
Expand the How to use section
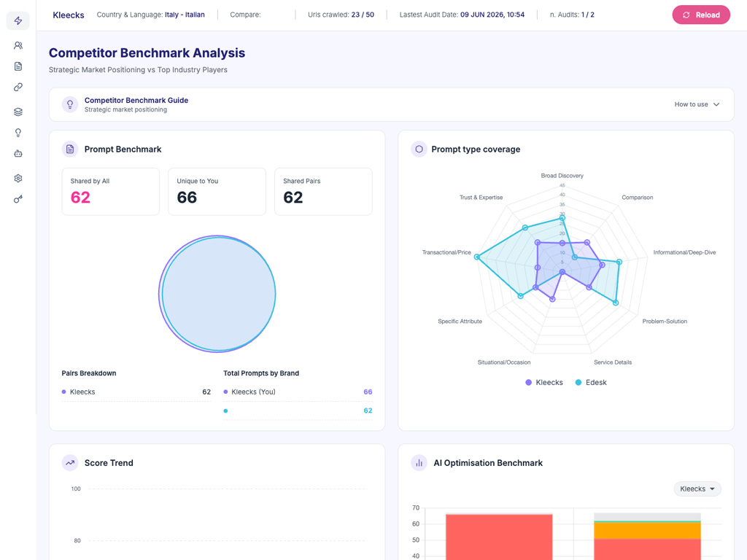coord(697,104)
